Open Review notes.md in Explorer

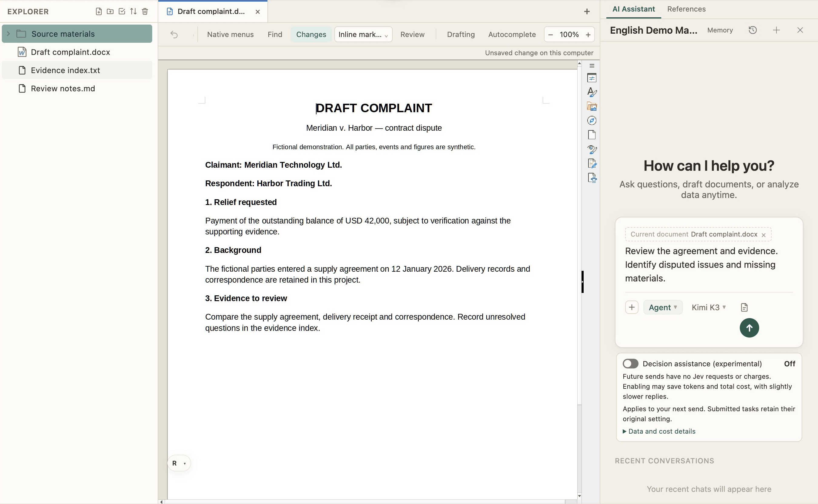[77, 88]
